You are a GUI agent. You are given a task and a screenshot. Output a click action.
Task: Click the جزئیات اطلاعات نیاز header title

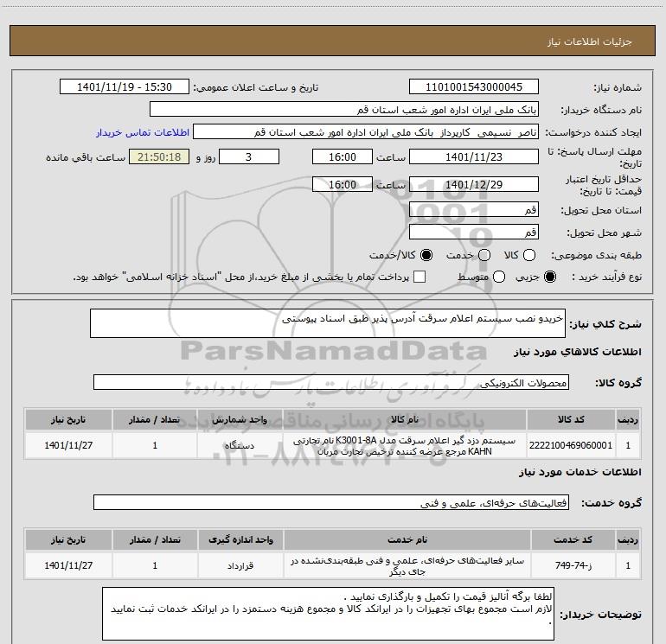tap(589, 41)
